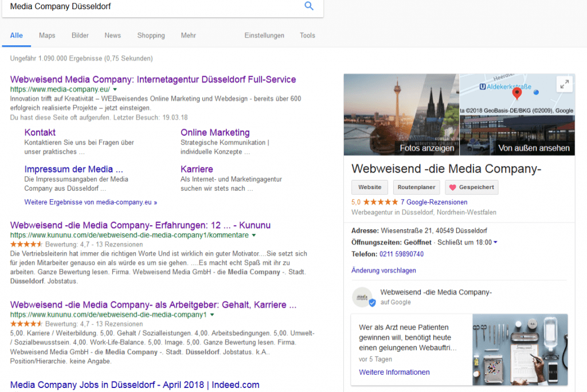Click the heart icon in Gespeichert

pyautogui.click(x=453, y=187)
